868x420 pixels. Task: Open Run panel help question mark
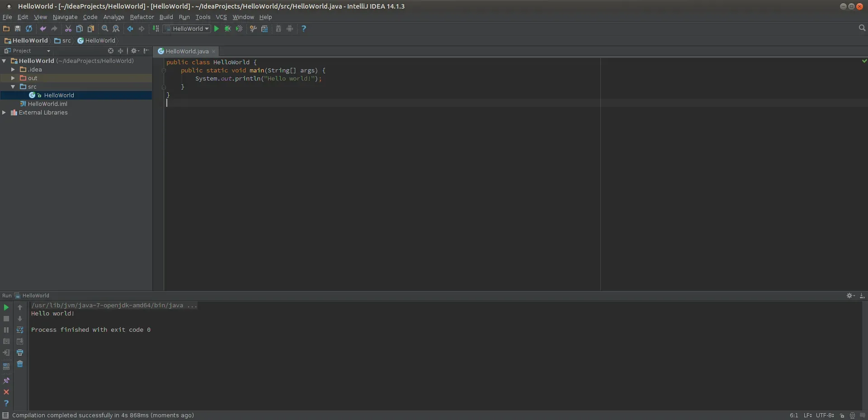point(6,403)
